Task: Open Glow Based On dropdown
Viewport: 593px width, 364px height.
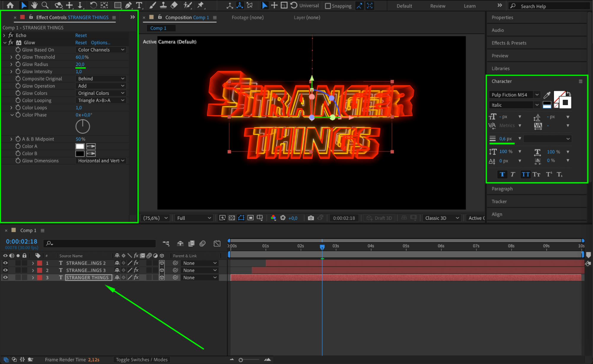Action: tap(101, 50)
